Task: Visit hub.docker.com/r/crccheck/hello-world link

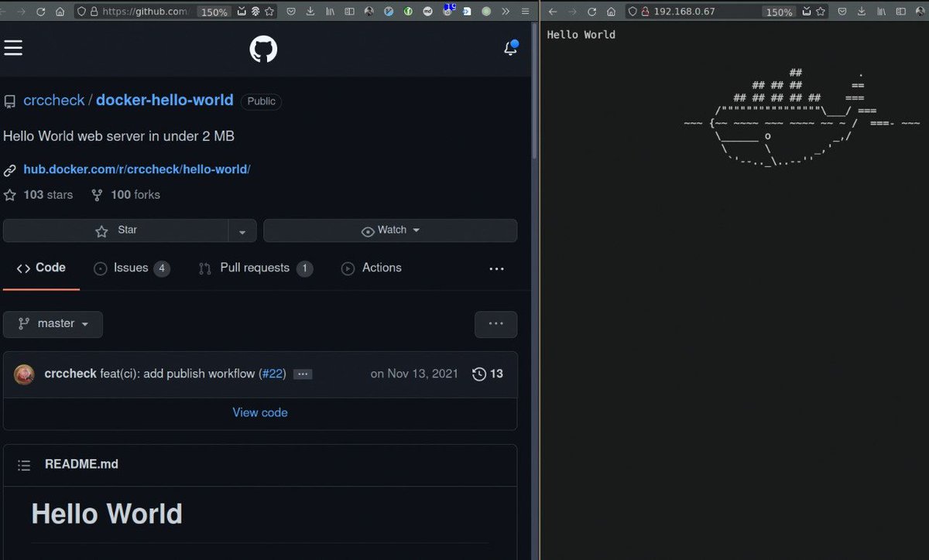Action: pyautogui.click(x=137, y=169)
